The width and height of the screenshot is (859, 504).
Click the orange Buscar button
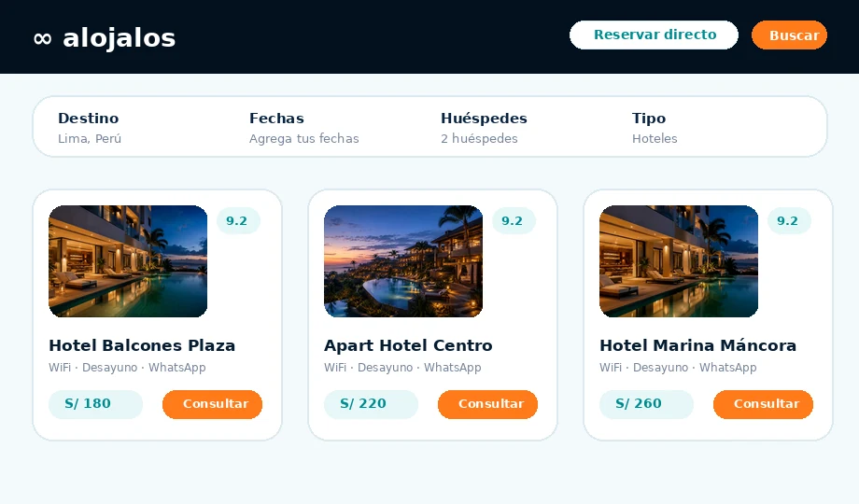[789, 35]
